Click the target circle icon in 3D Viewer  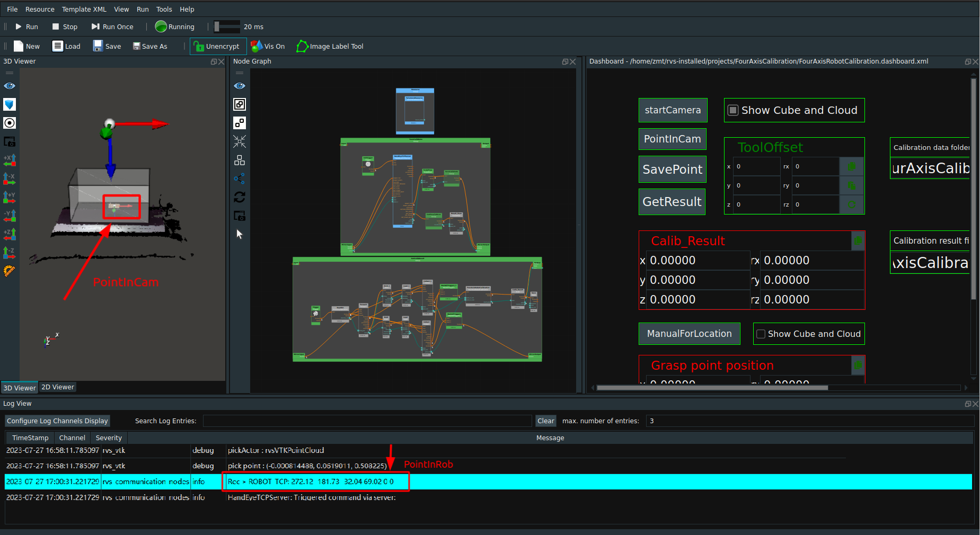tap(10, 123)
